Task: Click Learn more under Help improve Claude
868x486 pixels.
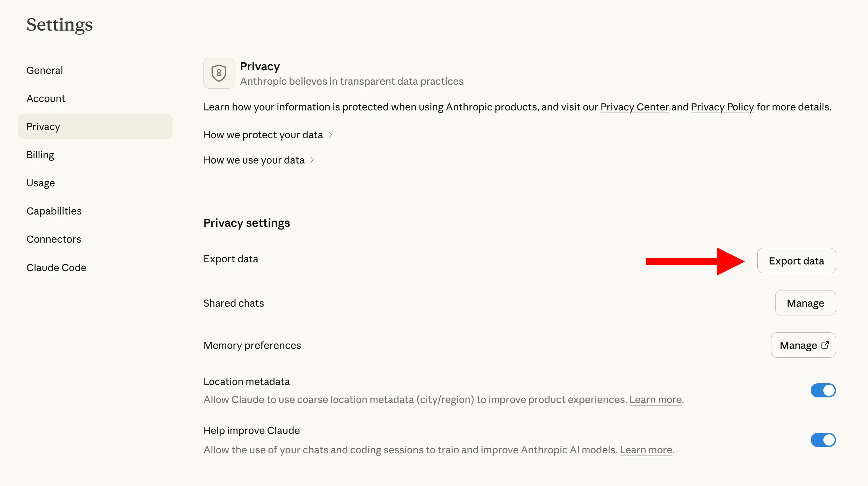Action: [646, 450]
